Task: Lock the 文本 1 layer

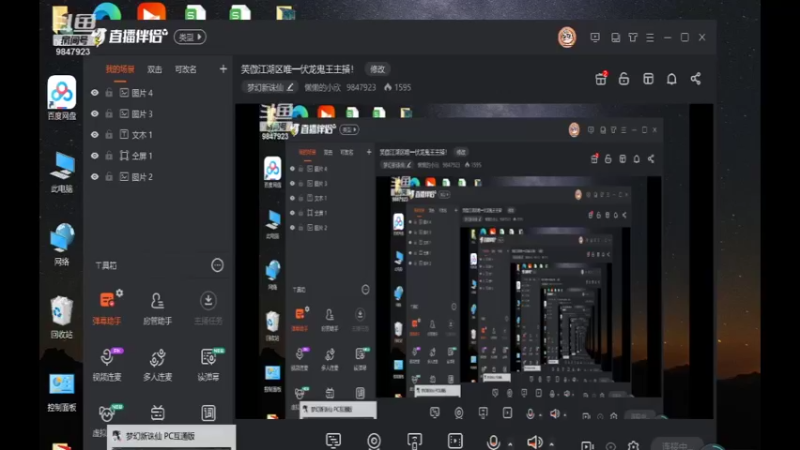Action: click(x=109, y=135)
